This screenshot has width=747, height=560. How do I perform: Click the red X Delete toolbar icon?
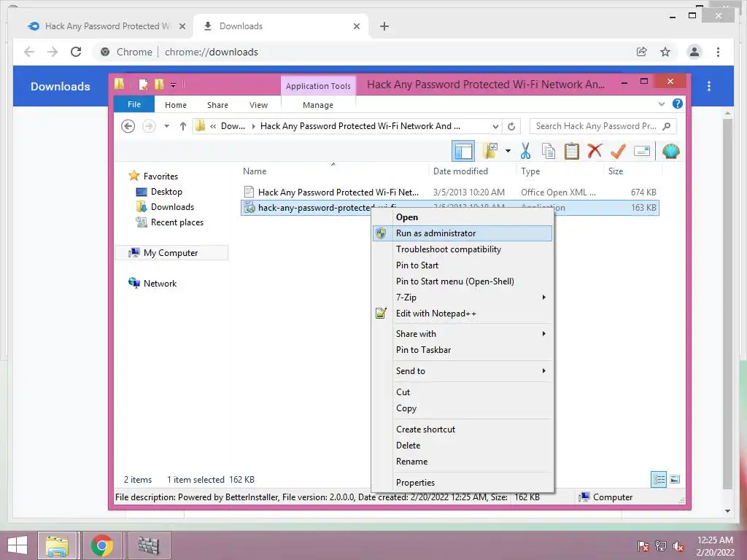pos(595,152)
